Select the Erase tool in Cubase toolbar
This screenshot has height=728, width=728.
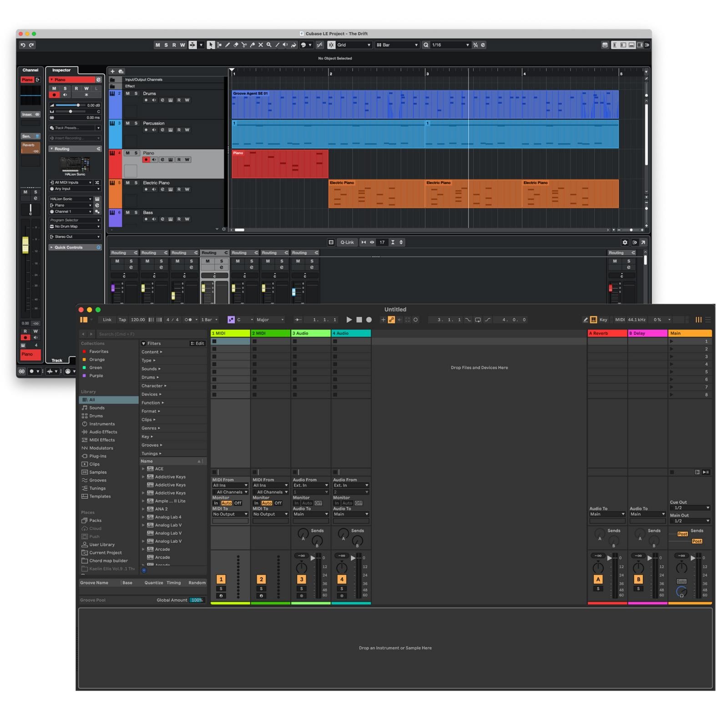click(236, 45)
